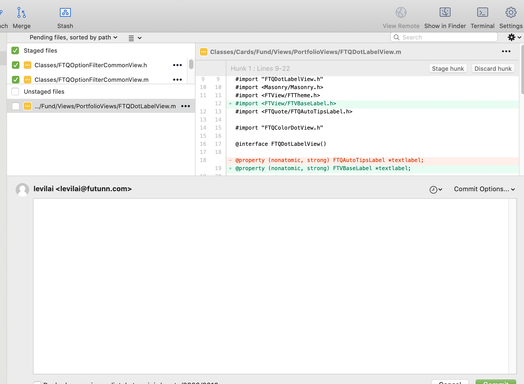This screenshot has width=524, height=384.
Task: Click the View Remote globe icon
Action: [x=401, y=13]
